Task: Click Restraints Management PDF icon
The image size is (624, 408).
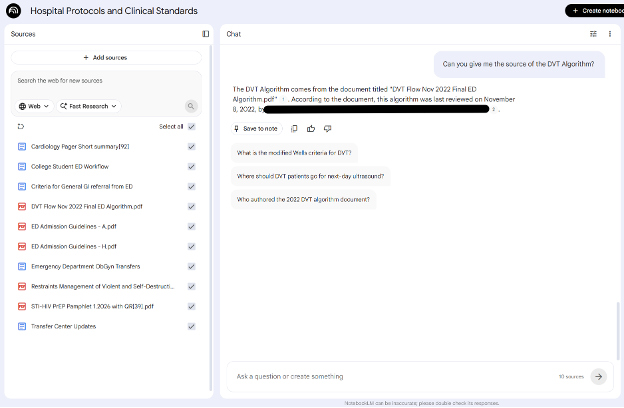Action: [22, 286]
